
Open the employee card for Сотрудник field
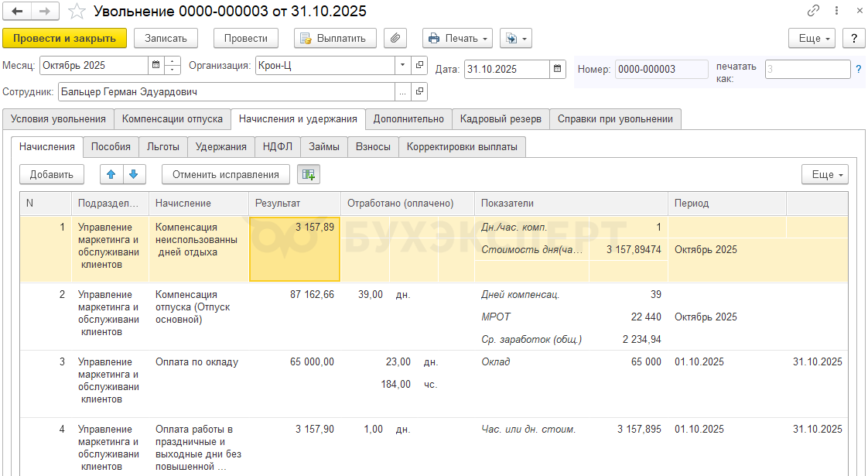pyautogui.click(x=419, y=92)
